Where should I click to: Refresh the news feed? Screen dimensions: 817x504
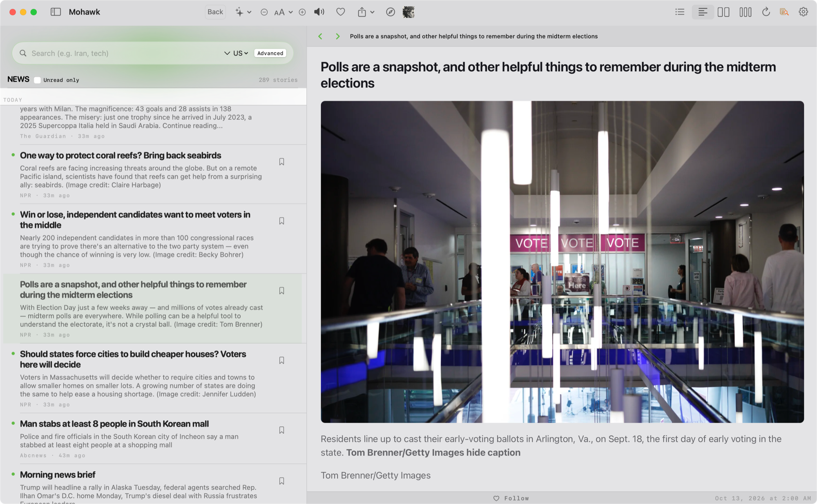click(x=766, y=12)
